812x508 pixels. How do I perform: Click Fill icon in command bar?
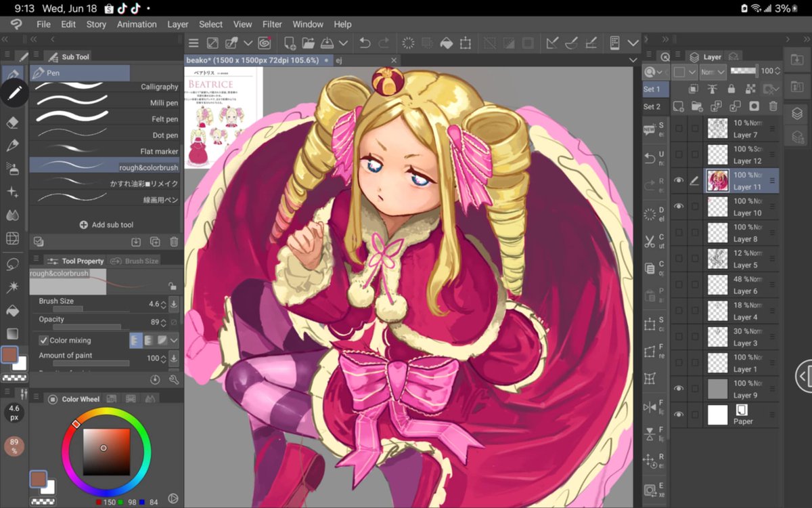pyautogui.click(x=446, y=43)
